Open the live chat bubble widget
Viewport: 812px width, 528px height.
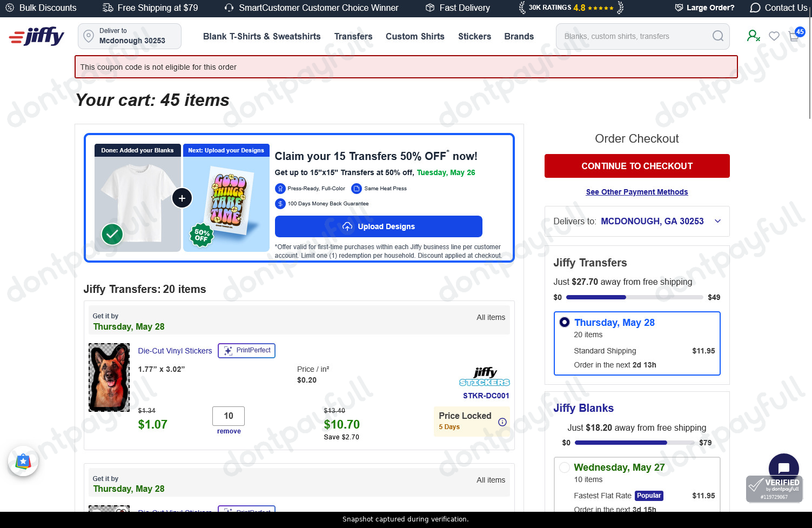783,468
